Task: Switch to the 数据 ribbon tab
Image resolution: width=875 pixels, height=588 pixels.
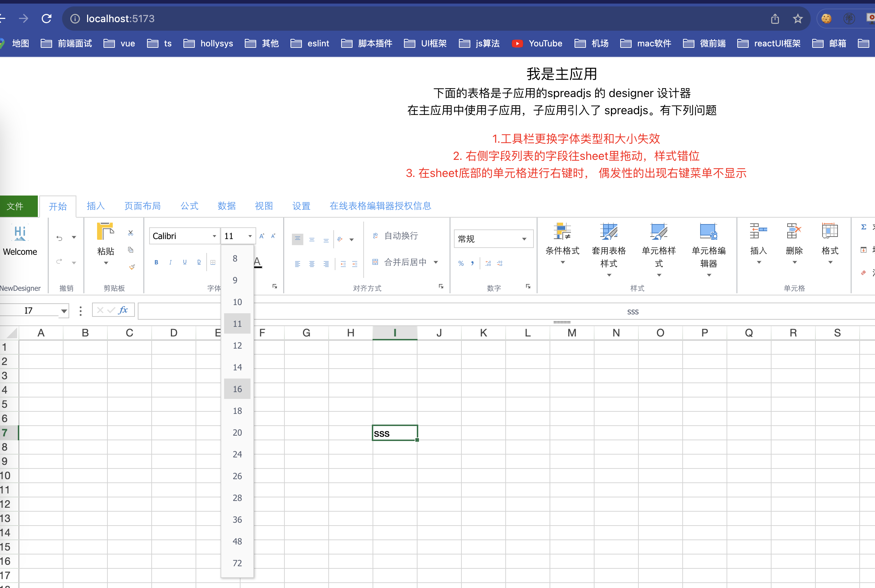Action: [227, 206]
